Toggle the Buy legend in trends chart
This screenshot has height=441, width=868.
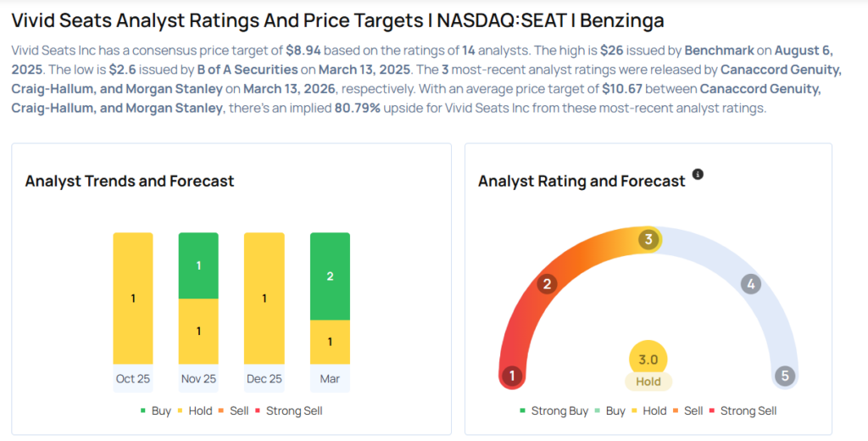click(154, 410)
